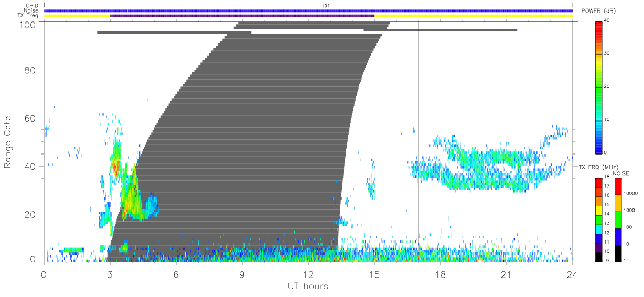This screenshot has height=297, width=644.
Task: Click the "15" tick on UT hours axis
Action: 374,274
